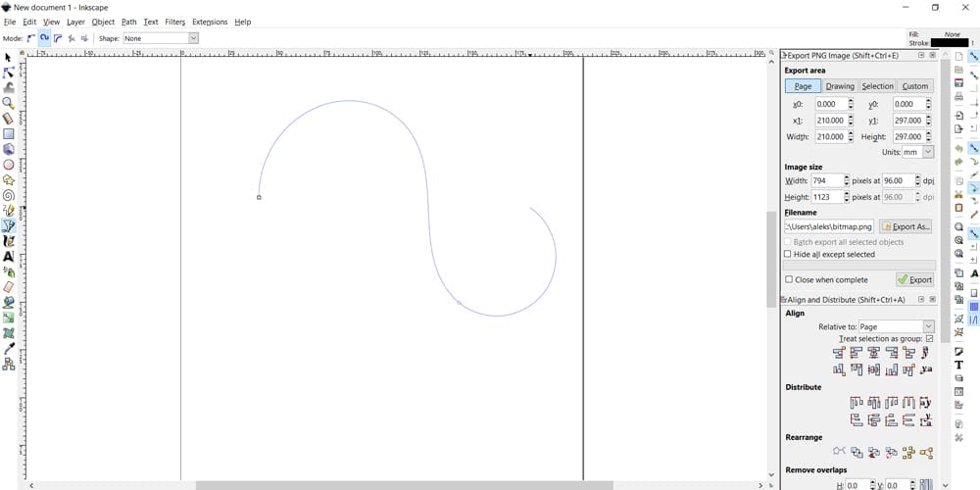Click the Export As... button

point(906,226)
